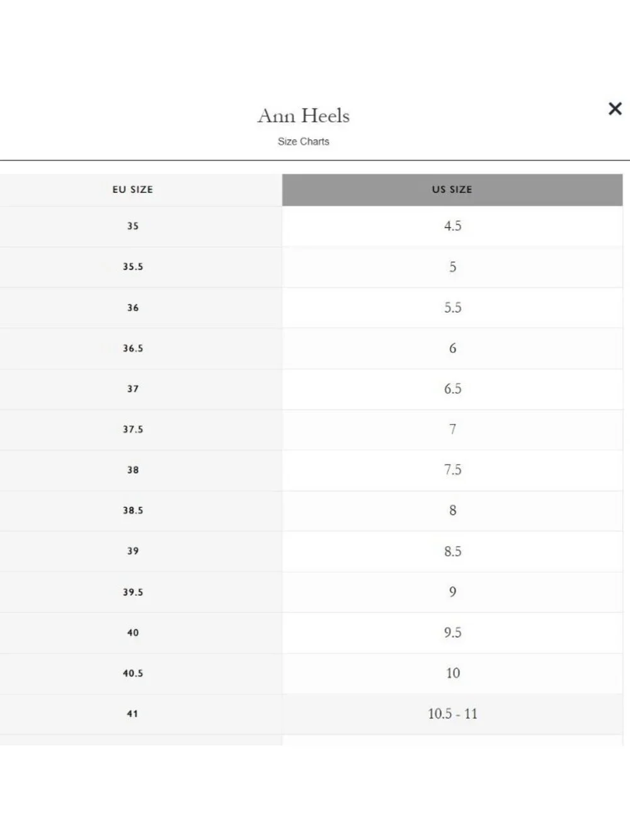The width and height of the screenshot is (630, 840).
Task: Select EU size 35.5 cell
Action: [x=133, y=267]
